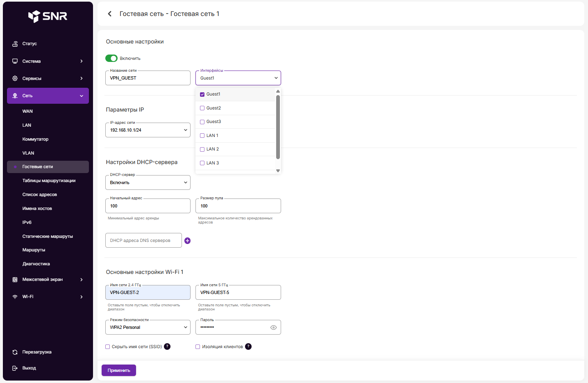Click the Перезагрузка reboot icon in the sidebar
This screenshot has width=588, height=383.
(x=15, y=352)
